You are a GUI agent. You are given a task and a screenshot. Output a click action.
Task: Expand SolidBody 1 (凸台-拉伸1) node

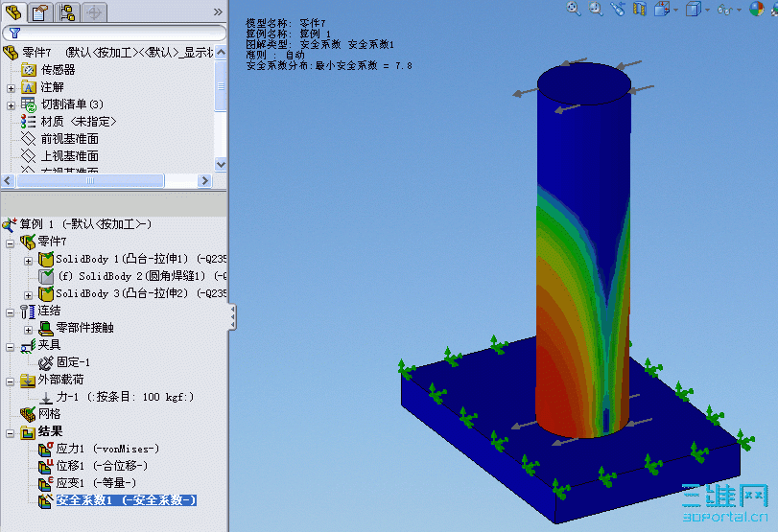tap(28, 261)
